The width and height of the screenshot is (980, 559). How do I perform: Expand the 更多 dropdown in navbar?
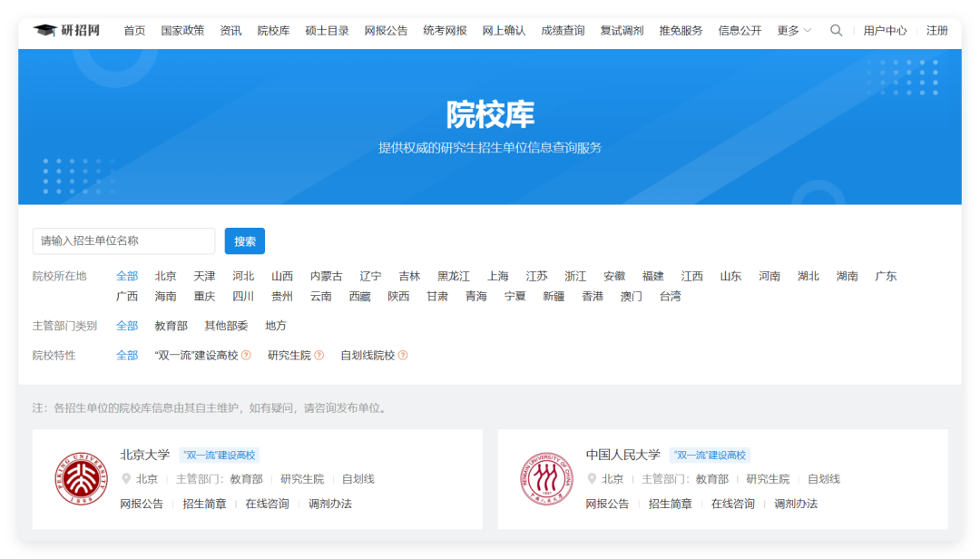click(794, 30)
